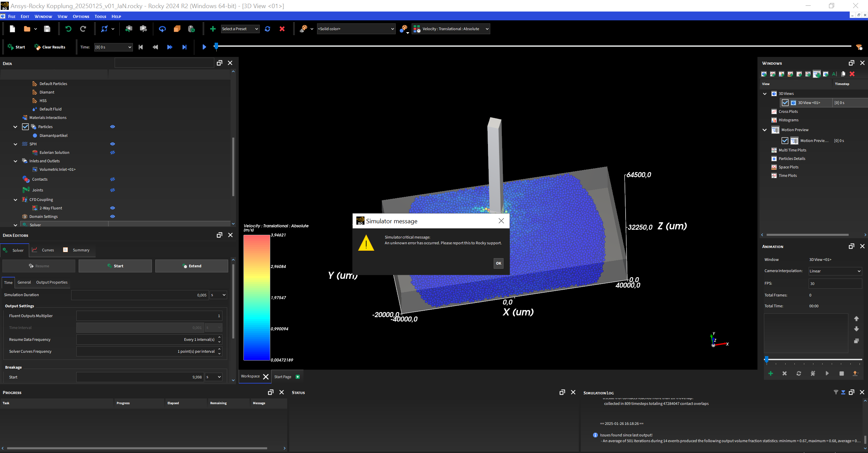Open the Options menu

click(x=81, y=16)
